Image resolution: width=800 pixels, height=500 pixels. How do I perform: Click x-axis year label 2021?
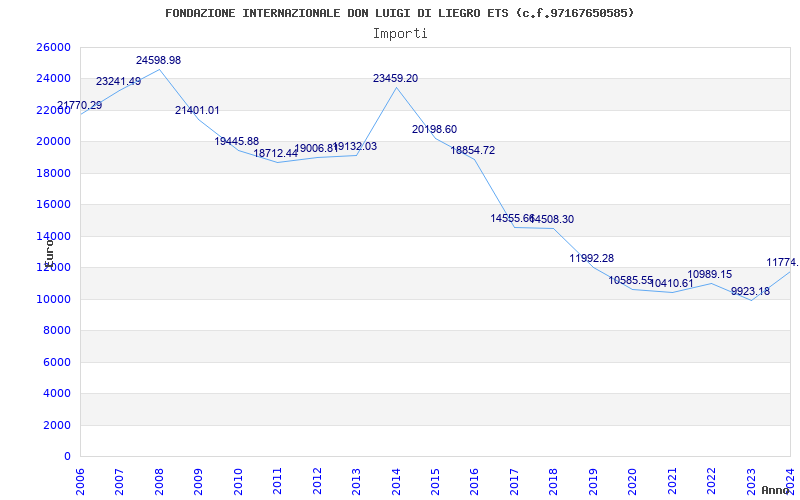[x=672, y=482]
